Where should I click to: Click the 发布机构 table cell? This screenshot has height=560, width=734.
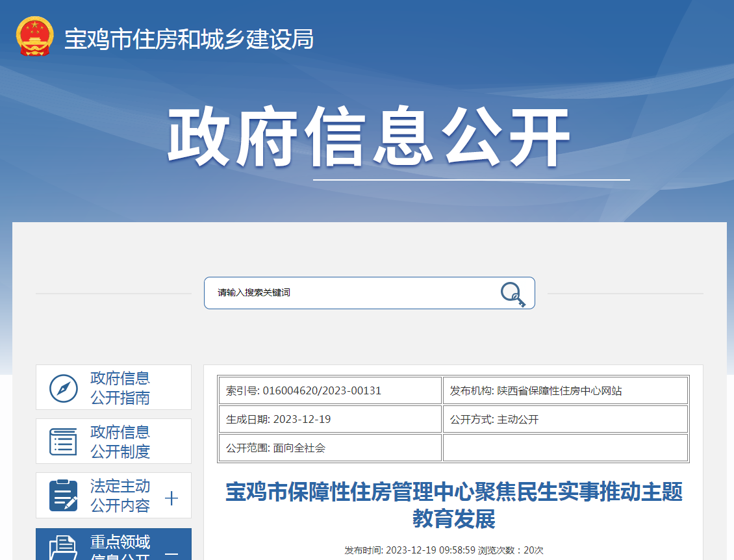pyautogui.click(x=564, y=391)
